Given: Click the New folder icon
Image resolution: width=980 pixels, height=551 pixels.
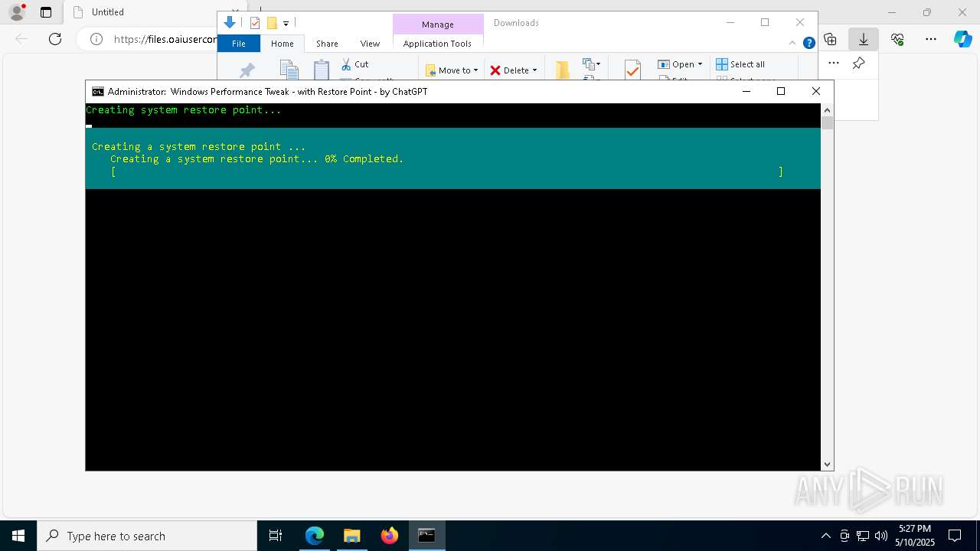Looking at the screenshot, I should coord(563,70).
